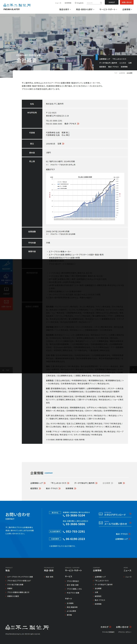Click arrow link 経営理念 in COMPANY section
Screen dimensions: 137x644
click(36, 488)
